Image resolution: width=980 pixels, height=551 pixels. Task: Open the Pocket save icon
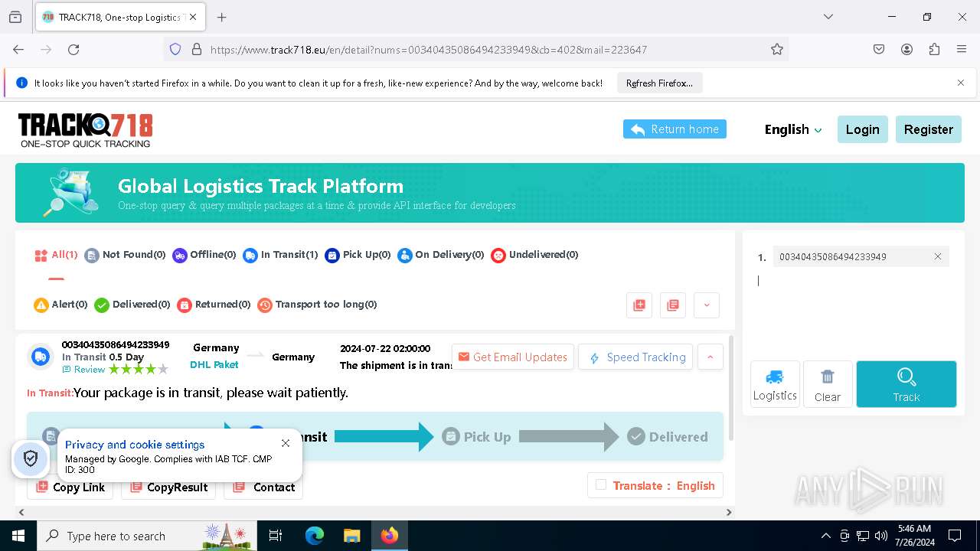point(879,49)
